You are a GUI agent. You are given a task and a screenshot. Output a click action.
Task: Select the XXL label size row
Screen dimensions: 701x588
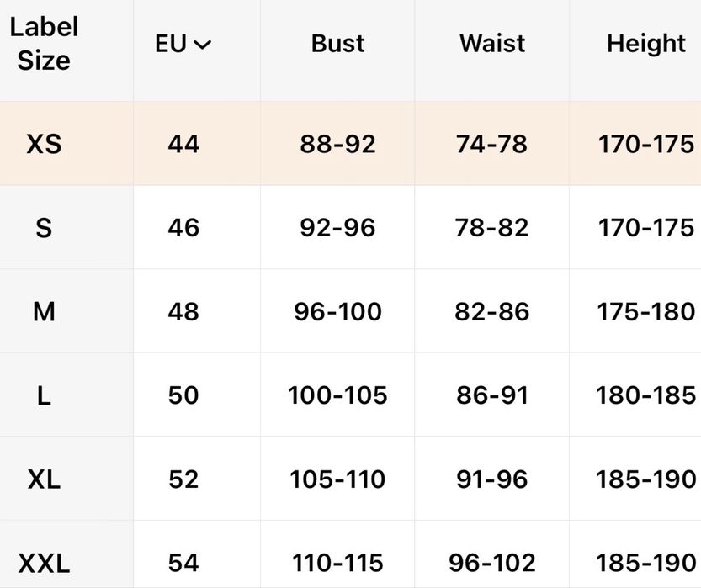point(44,563)
